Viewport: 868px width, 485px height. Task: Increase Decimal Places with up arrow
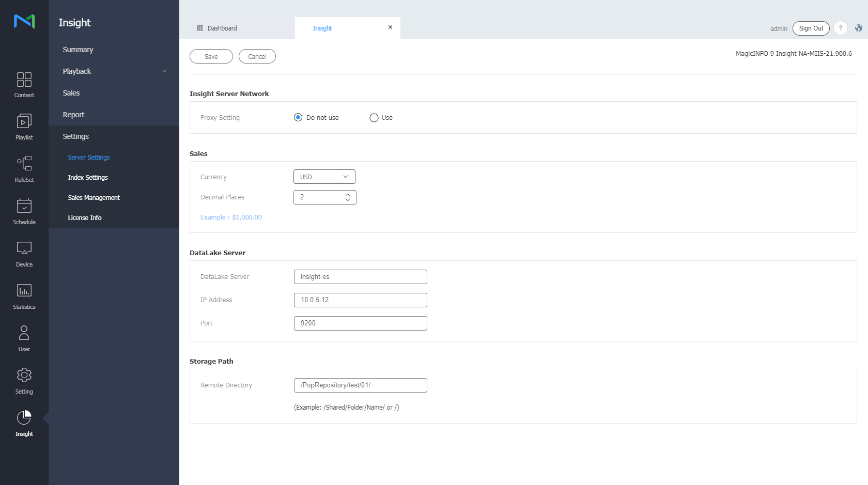pyautogui.click(x=348, y=195)
